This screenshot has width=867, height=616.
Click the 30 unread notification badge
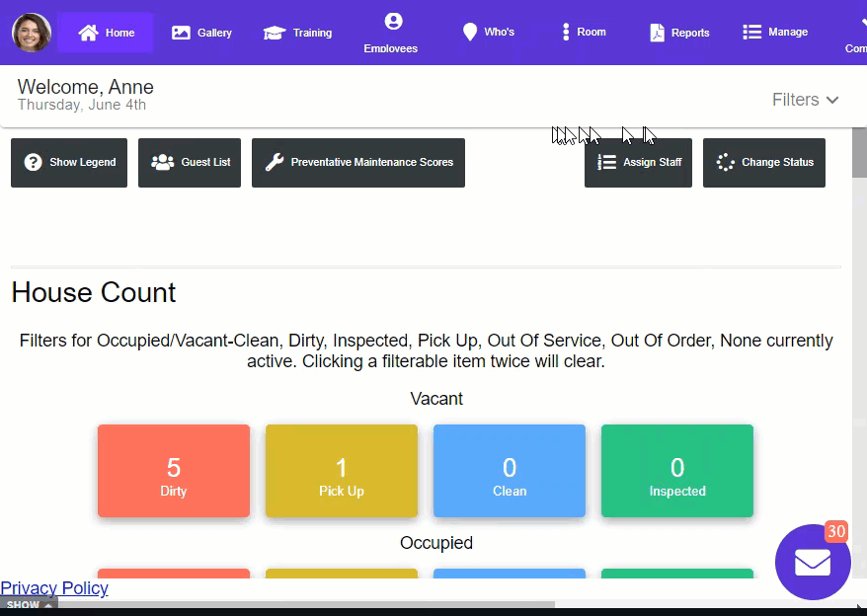coord(836,531)
